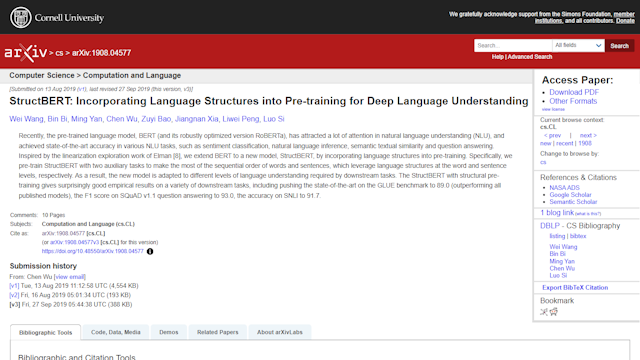Switch to the Code, Data, Media tab
640x360 pixels.
[116, 332]
